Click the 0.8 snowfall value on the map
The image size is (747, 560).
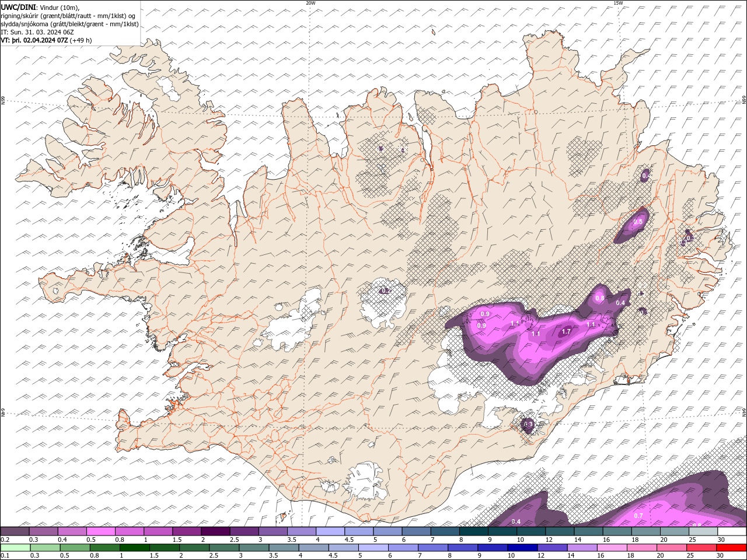pyautogui.click(x=600, y=298)
